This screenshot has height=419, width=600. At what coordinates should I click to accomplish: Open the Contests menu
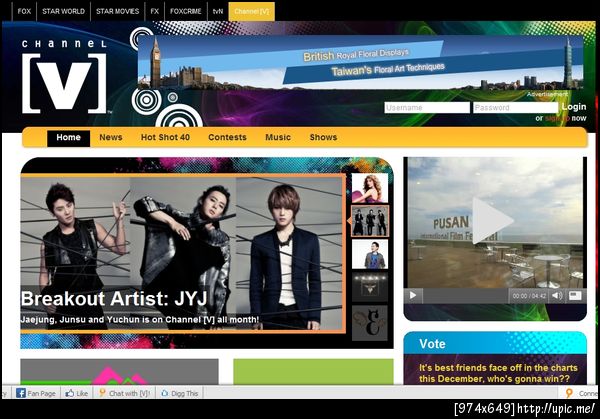[x=227, y=137]
